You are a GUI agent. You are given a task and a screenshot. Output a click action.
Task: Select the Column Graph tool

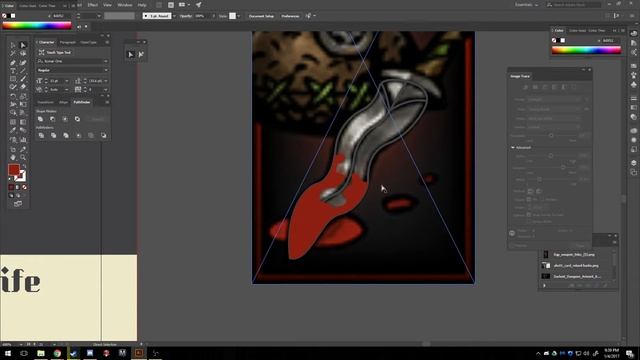(23, 140)
